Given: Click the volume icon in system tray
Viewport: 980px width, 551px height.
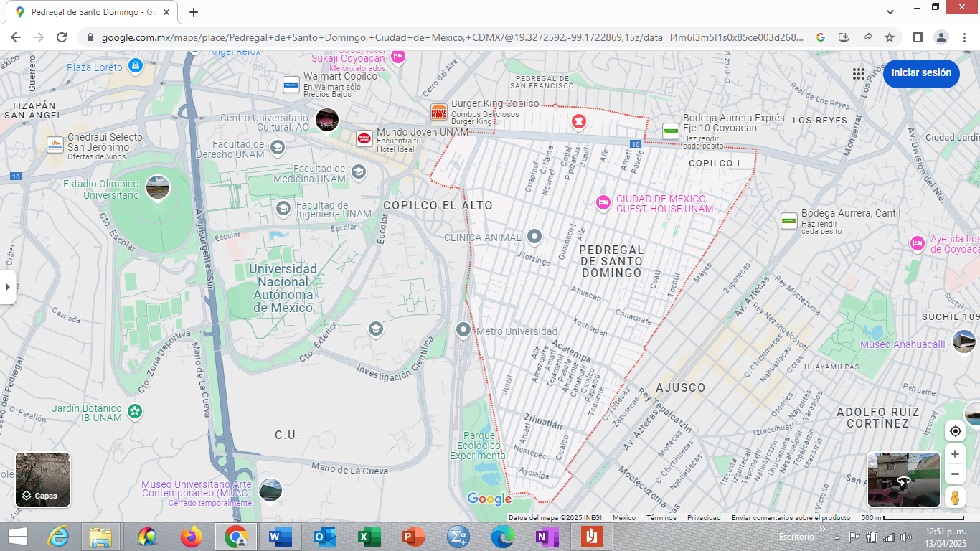Looking at the screenshot, I should coord(906,537).
